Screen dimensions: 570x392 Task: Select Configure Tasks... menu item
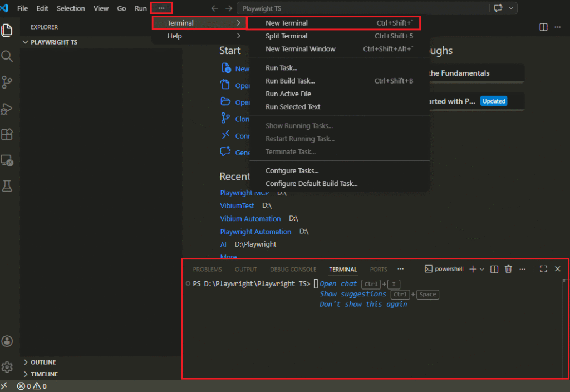pos(339,170)
